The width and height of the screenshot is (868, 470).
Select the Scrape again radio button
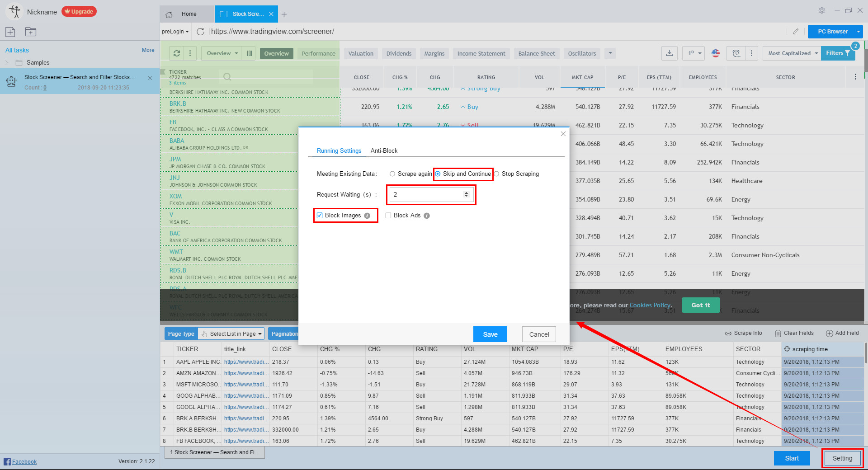[x=392, y=174]
